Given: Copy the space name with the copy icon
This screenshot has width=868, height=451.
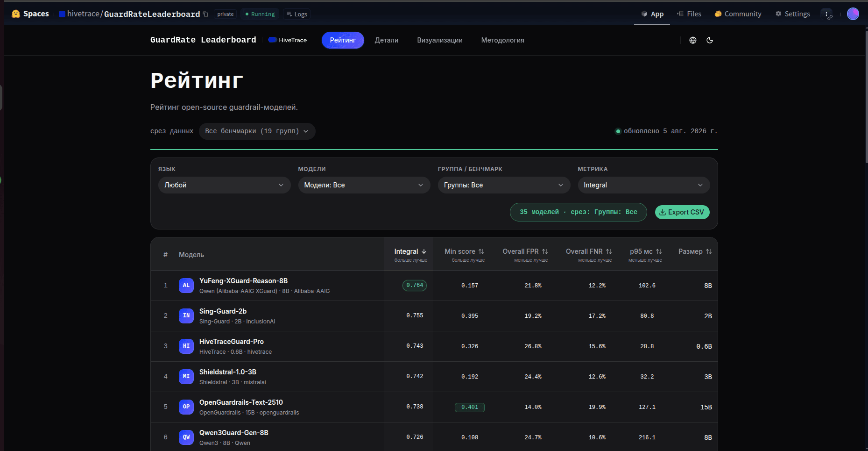Looking at the screenshot, I should point(205,14).
